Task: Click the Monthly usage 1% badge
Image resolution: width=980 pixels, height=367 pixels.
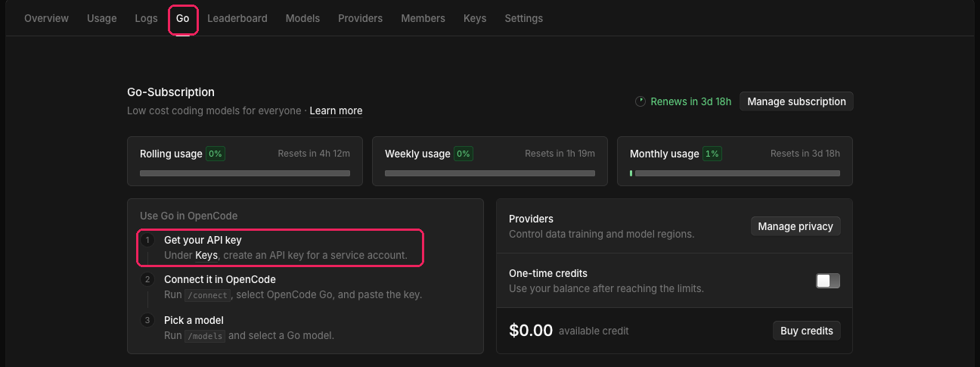Action: point(712,154)
